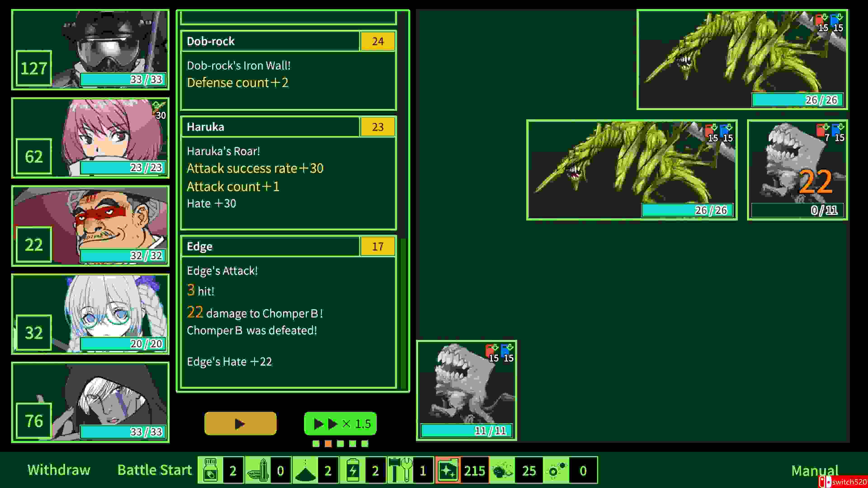Select the orange page indicator dot
The width and height of the screenshot is (868, 488).
pyautogui.click(x=328, y=443)
